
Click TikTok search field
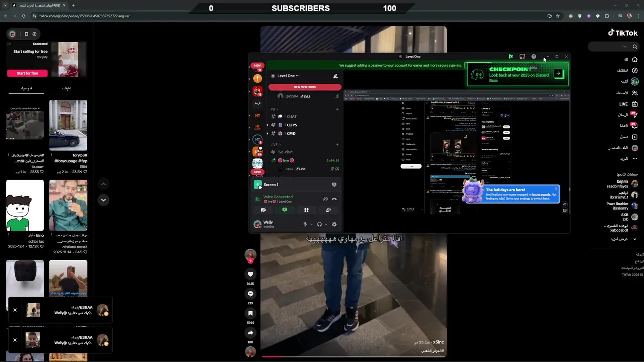click(614, 46)
